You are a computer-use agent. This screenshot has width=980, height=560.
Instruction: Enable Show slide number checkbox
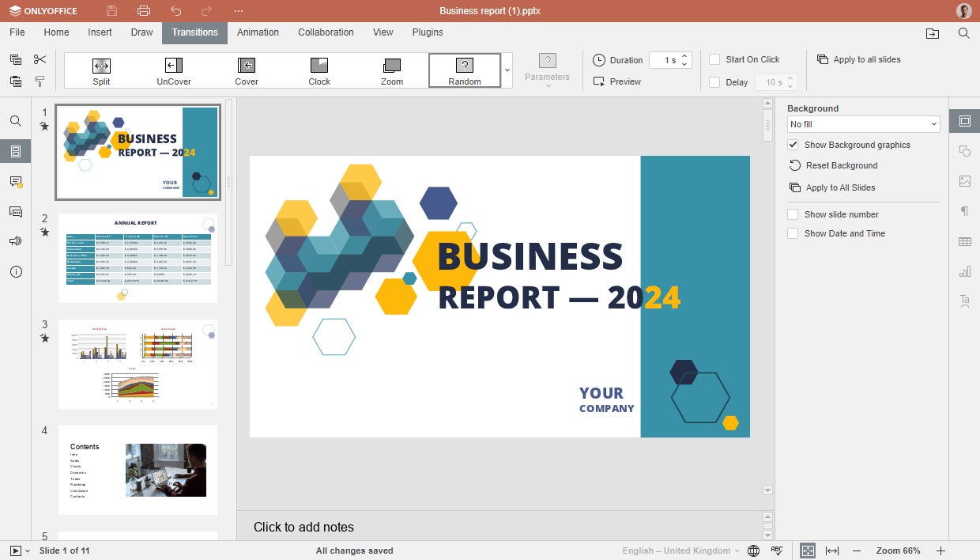793,214
